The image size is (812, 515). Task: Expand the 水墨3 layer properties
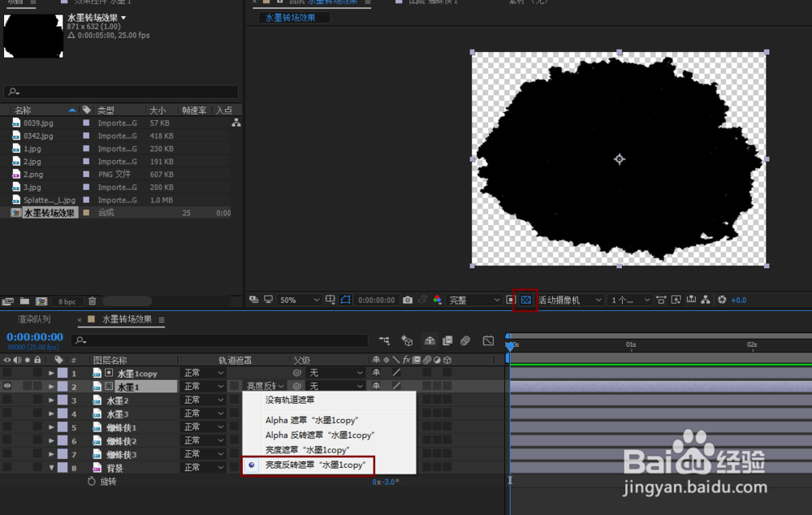51,413
